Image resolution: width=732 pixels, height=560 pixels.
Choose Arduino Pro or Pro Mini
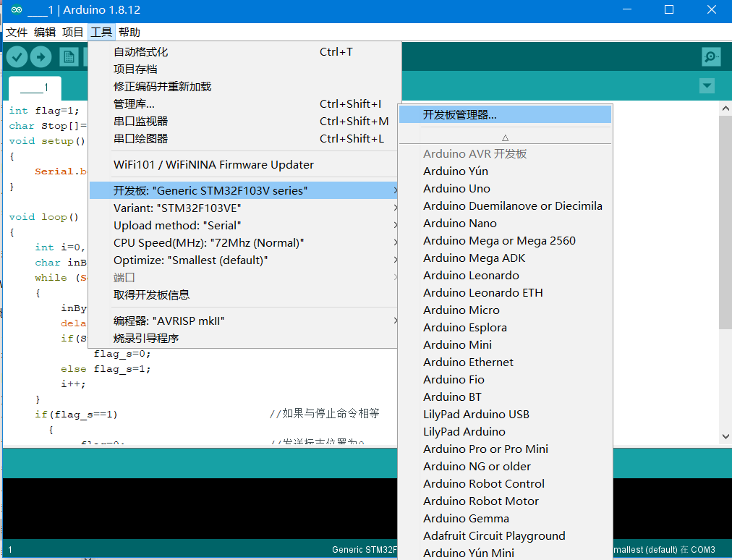click(505, 449)
